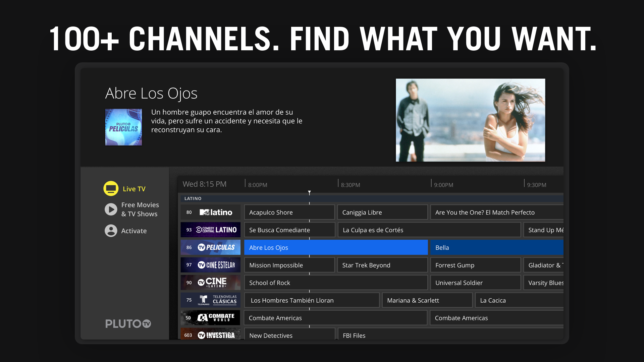The height and width of the screenshot is (362, 644).
Task: Select first Combate Americas program
Action: (x=335, y=318)
